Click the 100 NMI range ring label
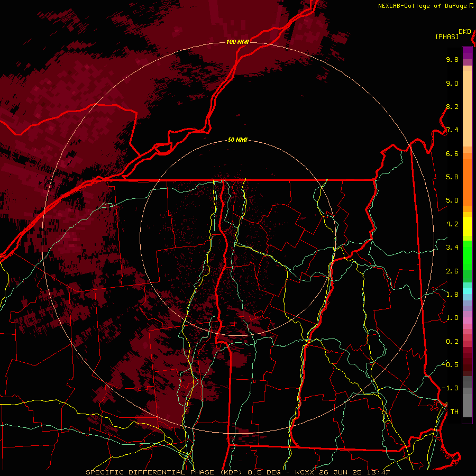 click(x=237, y=42)
